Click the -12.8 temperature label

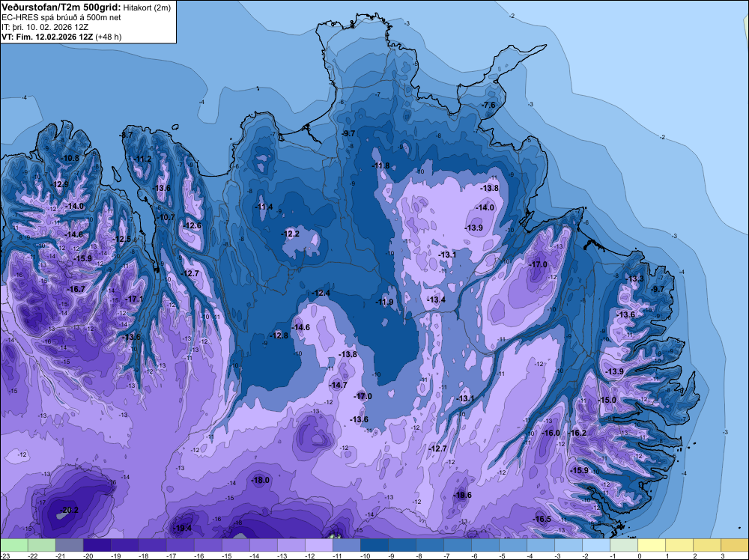point(279,335)
